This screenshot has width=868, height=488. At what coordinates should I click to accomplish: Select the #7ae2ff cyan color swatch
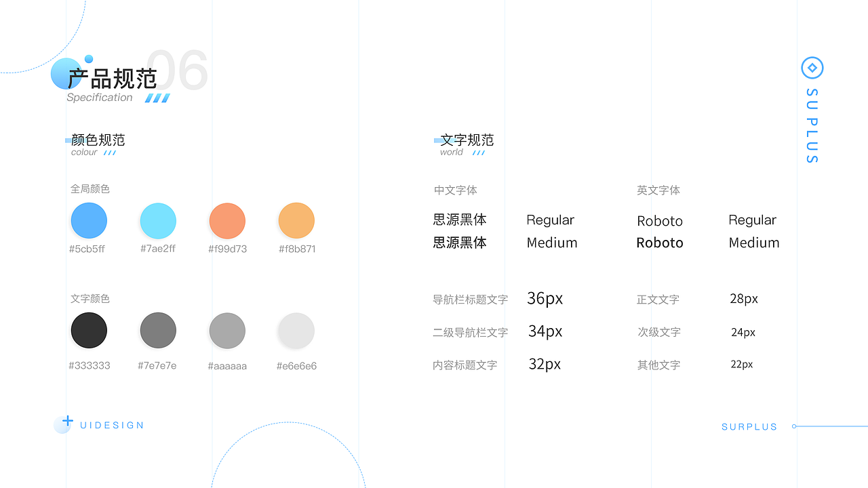point(157,220)
